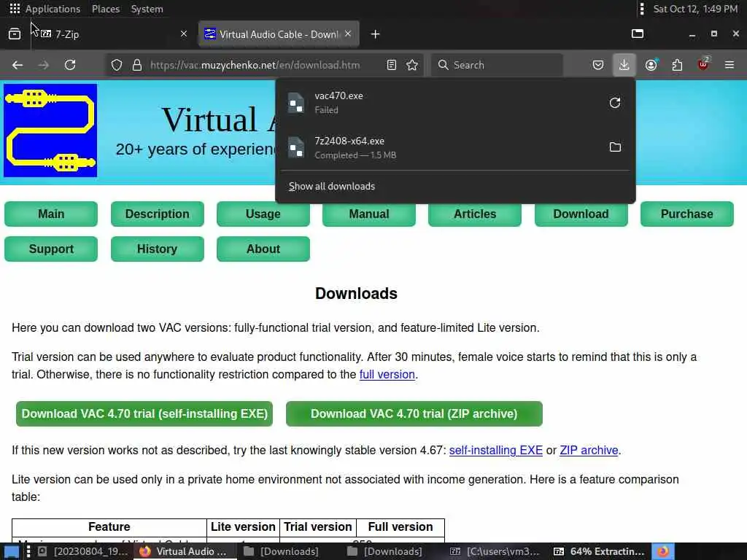747x560 pixels.
Task: Switch to C:\users\vm3 7-Zip taskbar window
Action: pos(495,551)
